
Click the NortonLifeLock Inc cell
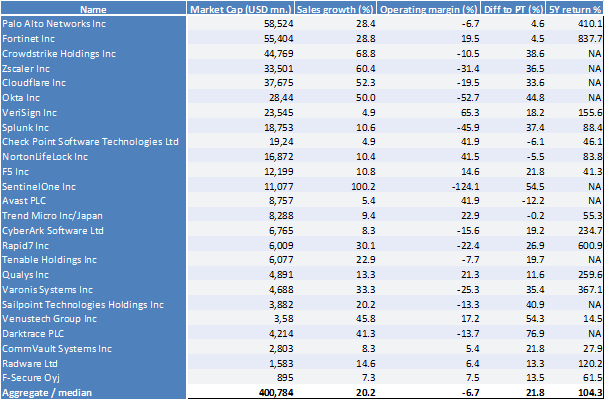tap(45, 157)
